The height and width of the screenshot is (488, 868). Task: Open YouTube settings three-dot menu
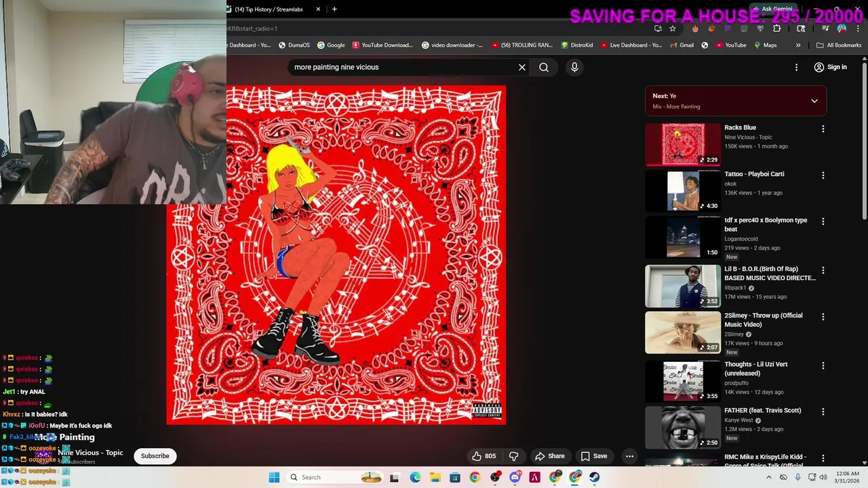point(797,67)
